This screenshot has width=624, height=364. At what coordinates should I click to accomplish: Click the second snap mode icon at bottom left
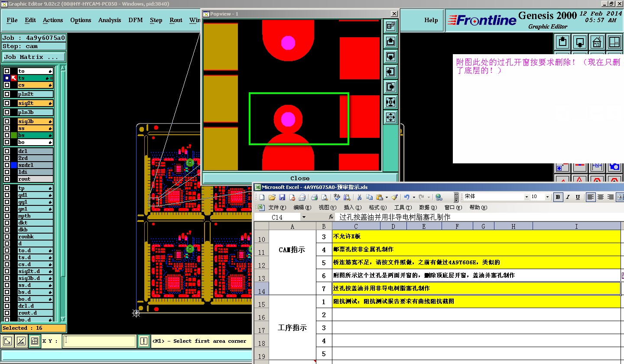point(21,341)
